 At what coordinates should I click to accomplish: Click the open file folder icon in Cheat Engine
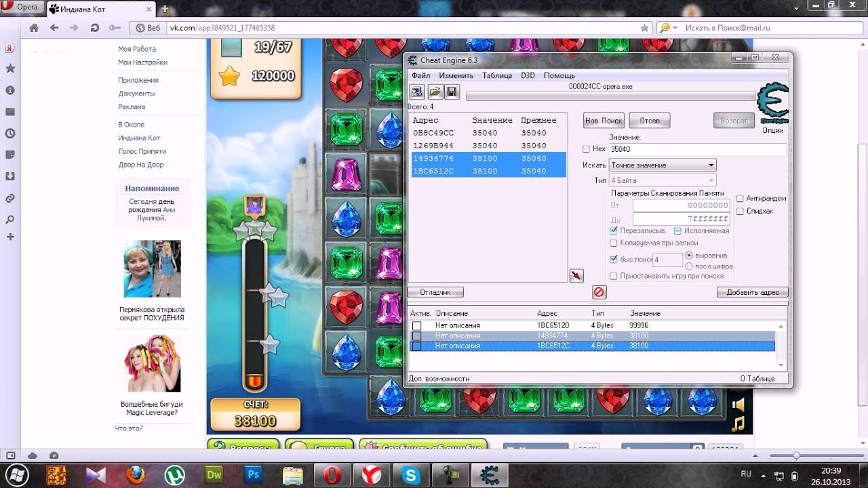pyautogui.click(x=435, y=91)
